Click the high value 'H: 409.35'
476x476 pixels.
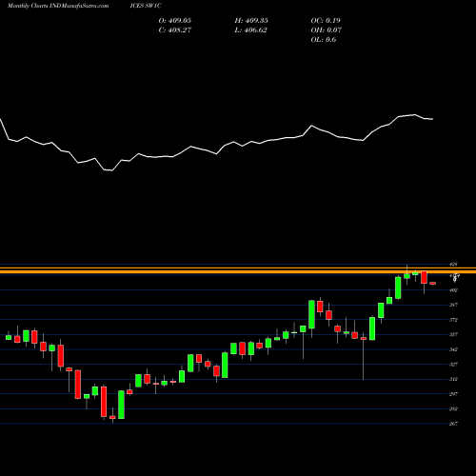[x=251, y=21]
